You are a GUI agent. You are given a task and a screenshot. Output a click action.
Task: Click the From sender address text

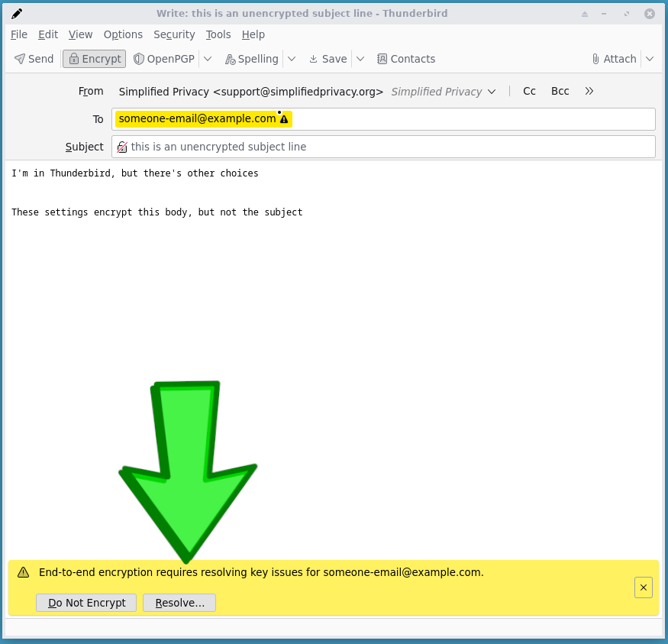coord(251,92)
